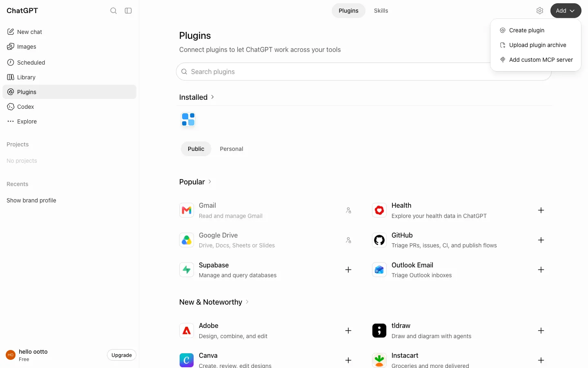Add the Outlook Email plugin plus icon

[x=541, y=270]
